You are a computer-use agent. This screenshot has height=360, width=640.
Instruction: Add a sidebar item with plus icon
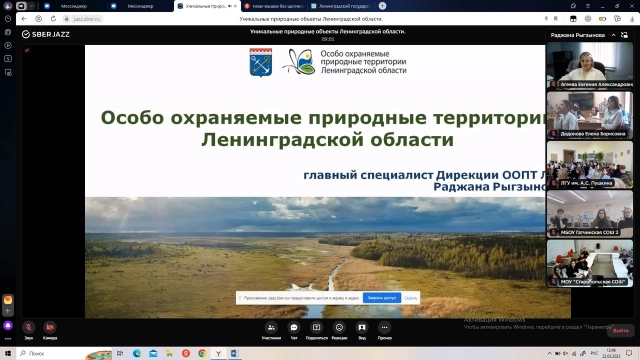8,311
